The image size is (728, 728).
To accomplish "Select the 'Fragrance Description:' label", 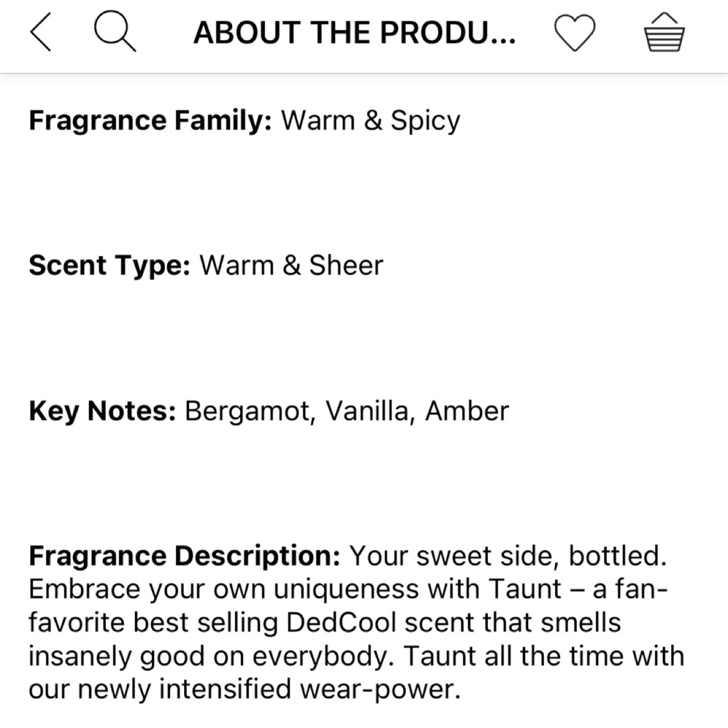I will click(x=185, y=556).
